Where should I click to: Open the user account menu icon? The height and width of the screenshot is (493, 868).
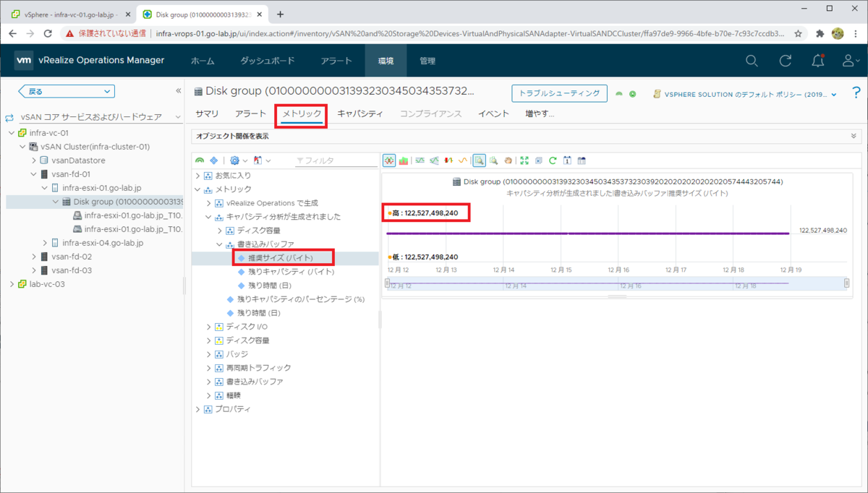click(851, 61)
